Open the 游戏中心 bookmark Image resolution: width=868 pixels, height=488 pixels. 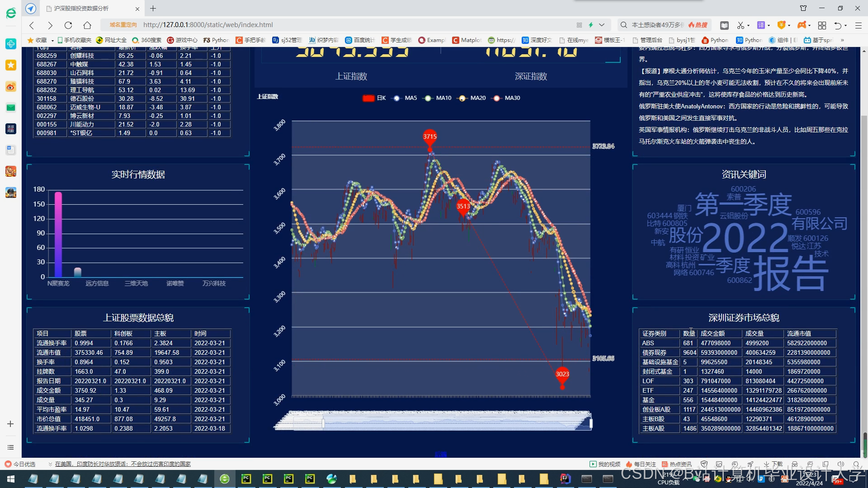click(x=182, y=40)
